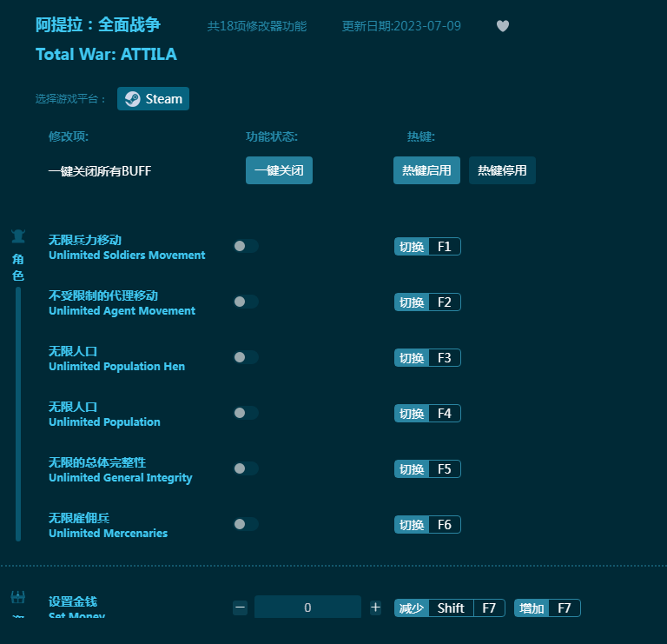Click the 功能状态 column header
667x644 pixels.
click(272, 136)
